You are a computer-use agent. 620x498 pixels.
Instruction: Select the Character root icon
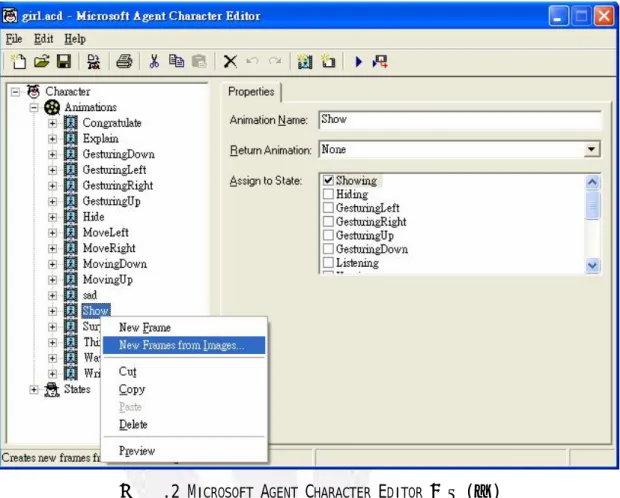click(34, 91)
